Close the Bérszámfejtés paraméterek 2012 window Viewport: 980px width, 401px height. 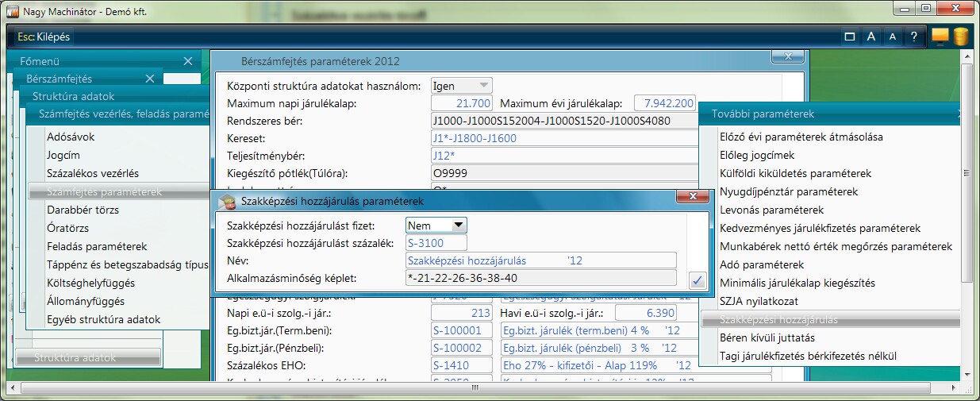787,57
